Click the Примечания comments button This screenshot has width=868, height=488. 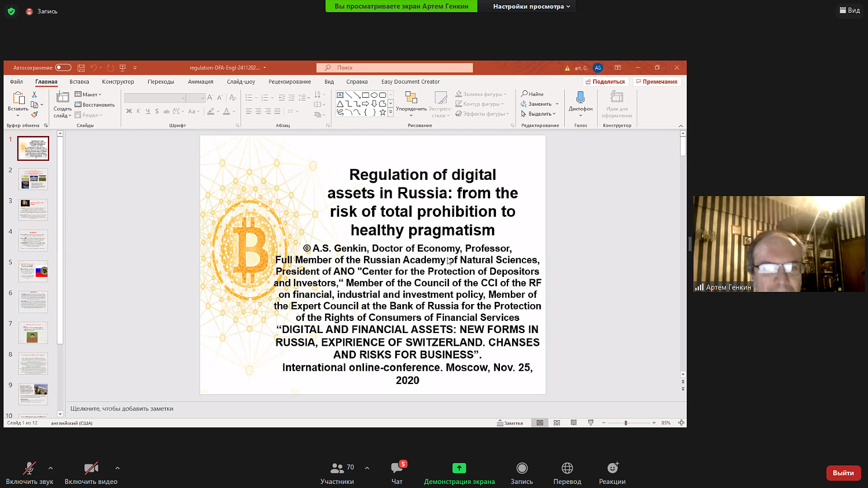pyautogui.click(x=657, y=82)
